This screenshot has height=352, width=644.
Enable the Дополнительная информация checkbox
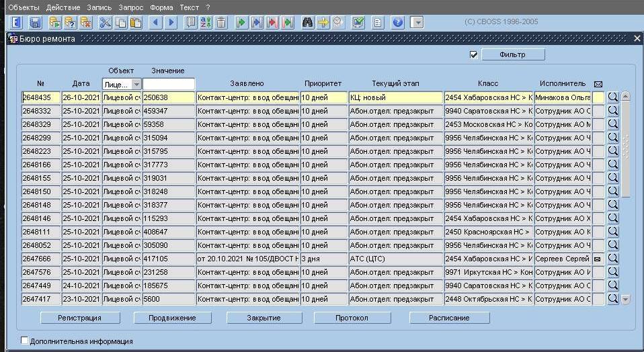coord(25,341)
